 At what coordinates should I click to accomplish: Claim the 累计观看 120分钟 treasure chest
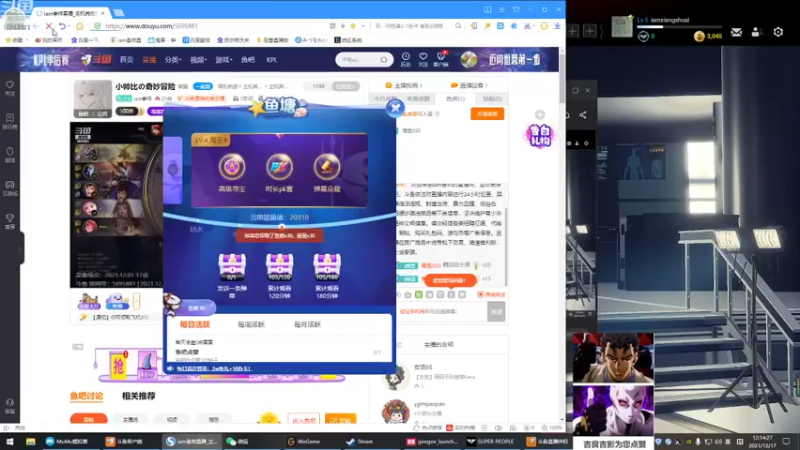click(280, 266)
